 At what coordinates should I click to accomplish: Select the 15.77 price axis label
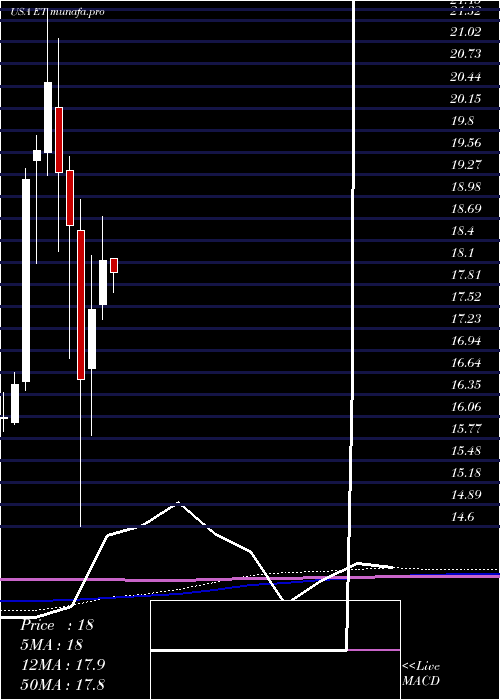(466, 429)
